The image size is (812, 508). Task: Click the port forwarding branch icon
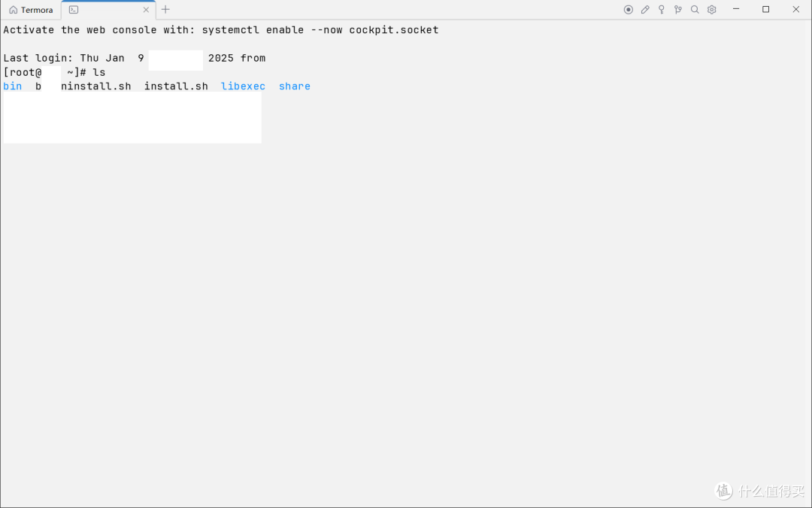click(678, 9)
